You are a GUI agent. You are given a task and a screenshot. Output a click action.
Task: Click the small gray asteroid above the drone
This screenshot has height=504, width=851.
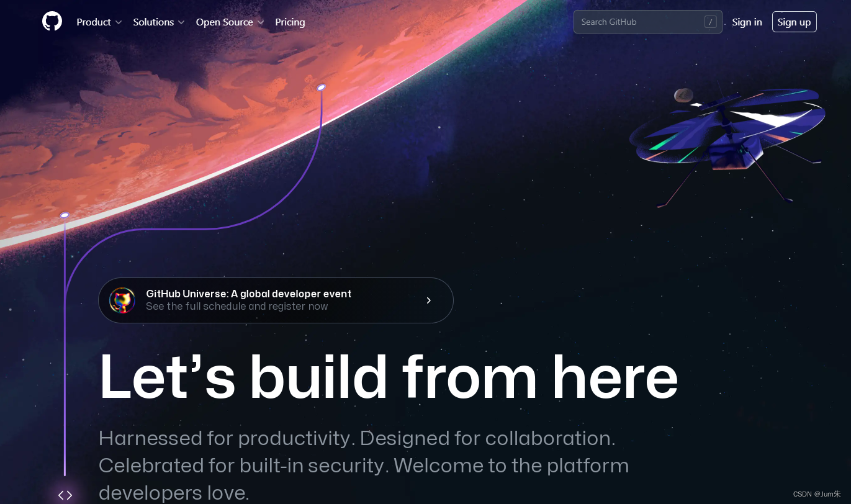tap(683, 95)
